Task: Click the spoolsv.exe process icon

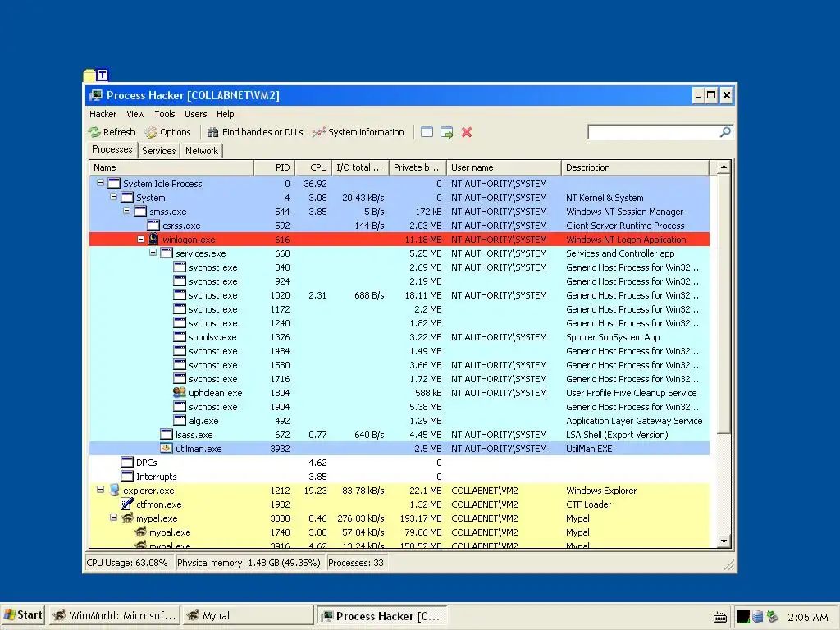Action: 180,336
